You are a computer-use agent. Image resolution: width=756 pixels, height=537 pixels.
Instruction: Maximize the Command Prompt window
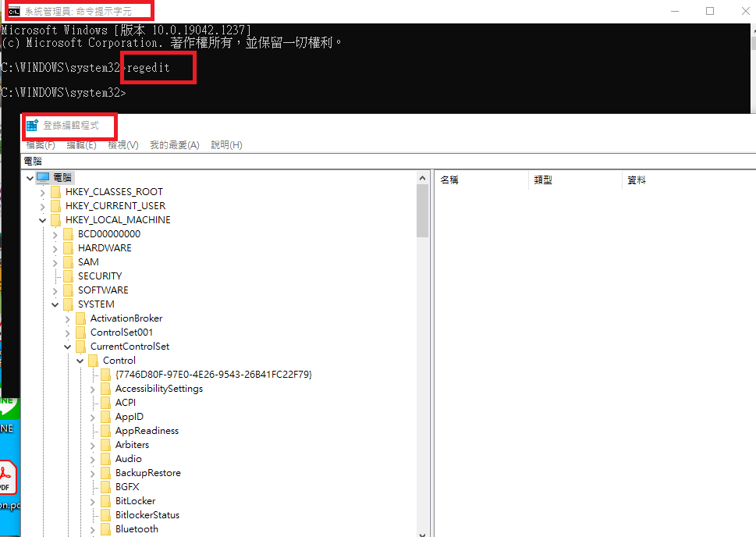coord(710,11)
